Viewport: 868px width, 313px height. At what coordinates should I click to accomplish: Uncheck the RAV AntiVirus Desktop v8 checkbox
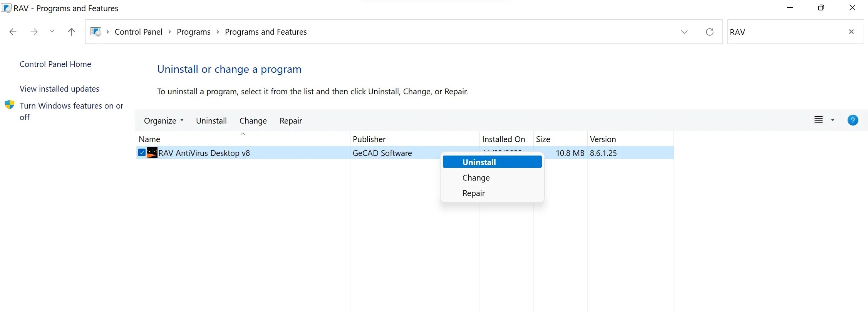point(141,153)
